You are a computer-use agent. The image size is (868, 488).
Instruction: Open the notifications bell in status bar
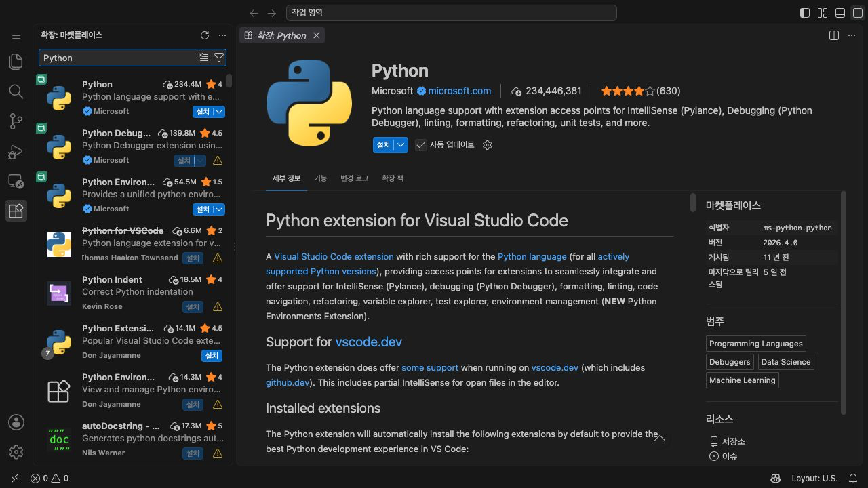click(x=853, y=479)
